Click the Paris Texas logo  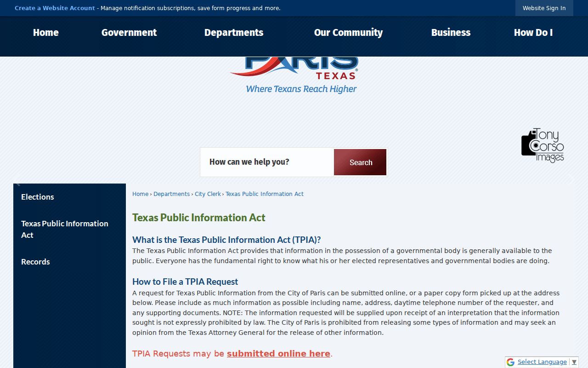(x=294, y=75)
